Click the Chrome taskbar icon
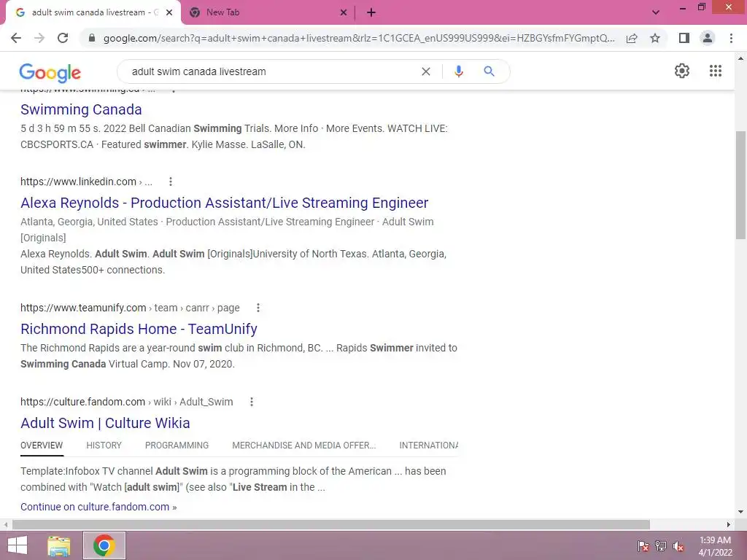 coord(104,545)
